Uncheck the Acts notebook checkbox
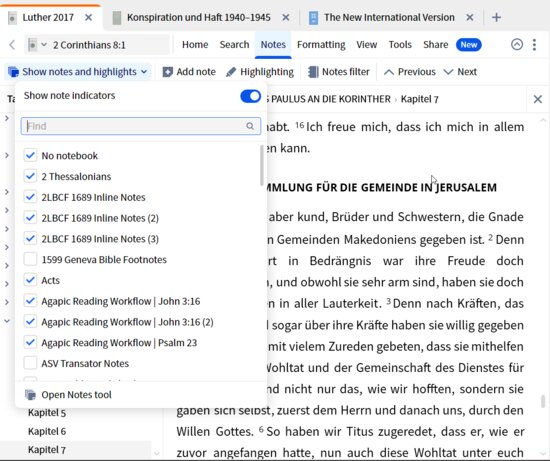Screen dimensions: 550x461 coord(30,280)
